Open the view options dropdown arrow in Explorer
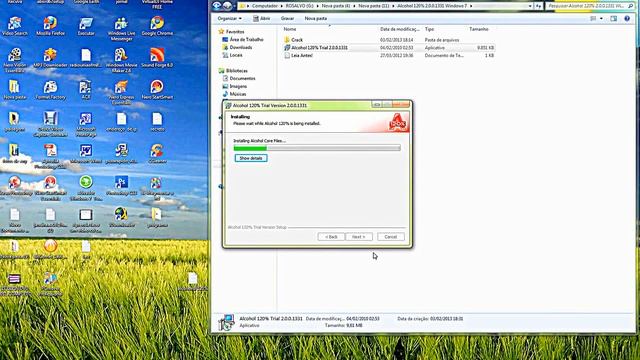The height and width of the screenshot is (360, 640). click(601, 18)
